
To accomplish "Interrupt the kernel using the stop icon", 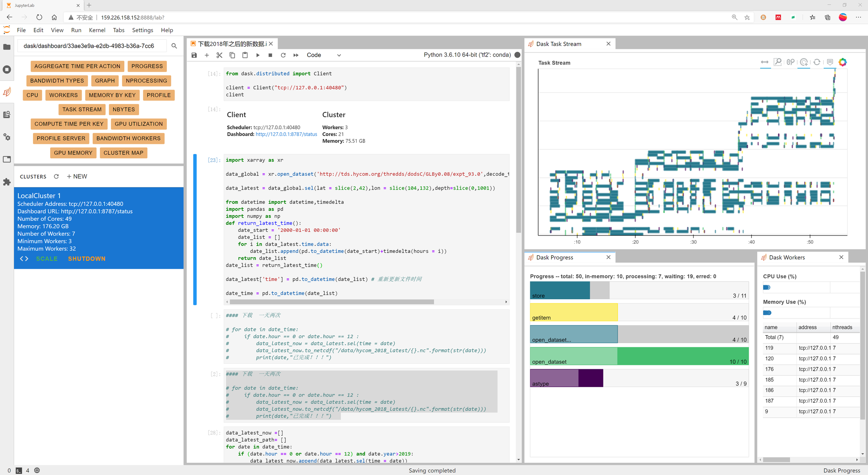I will 271,55.
